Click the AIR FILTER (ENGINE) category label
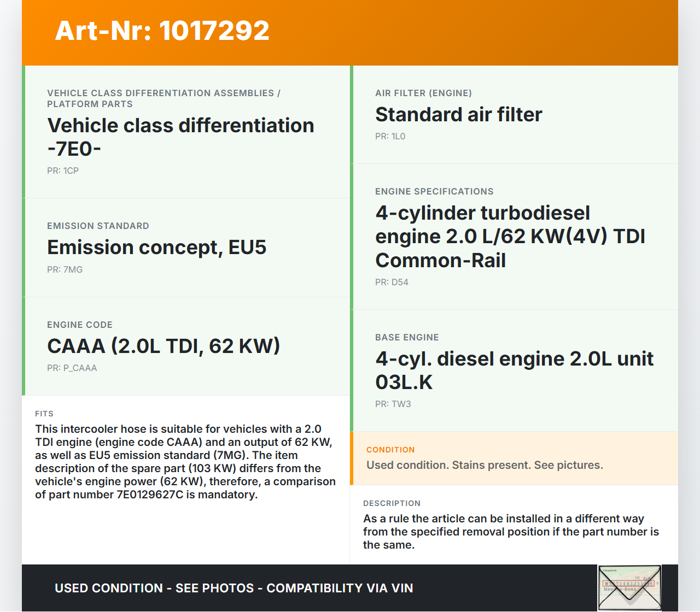The width and height of the screenshot is (700, 612). pyautogui.click(x=423, y=93)
